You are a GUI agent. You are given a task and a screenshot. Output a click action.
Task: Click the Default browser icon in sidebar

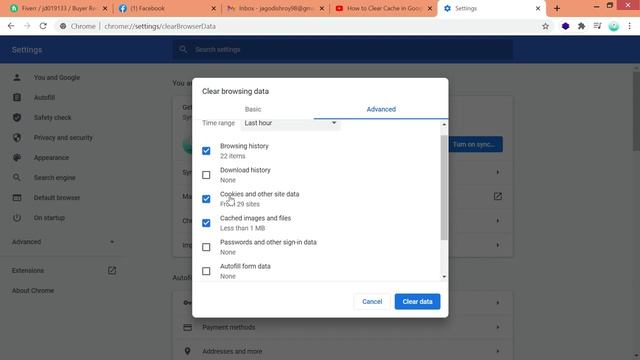coord(17,198)
